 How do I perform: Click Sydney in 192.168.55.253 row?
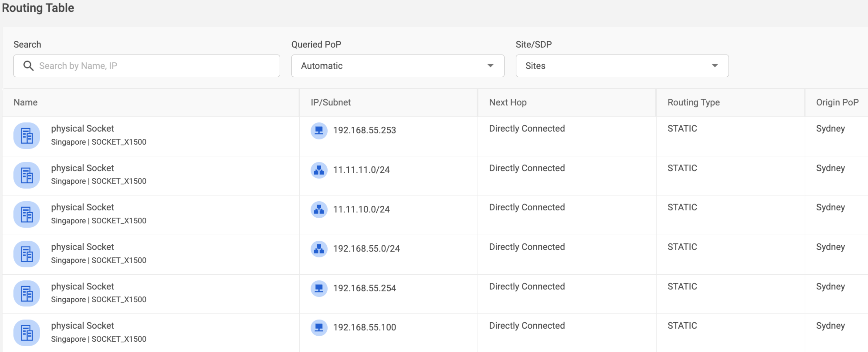pyautogui.click(x=830, y=129)
